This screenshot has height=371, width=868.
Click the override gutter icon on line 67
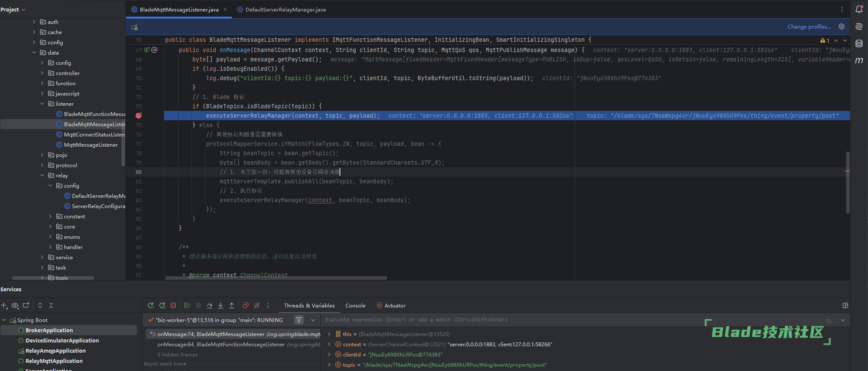click(x=147, y=50)
